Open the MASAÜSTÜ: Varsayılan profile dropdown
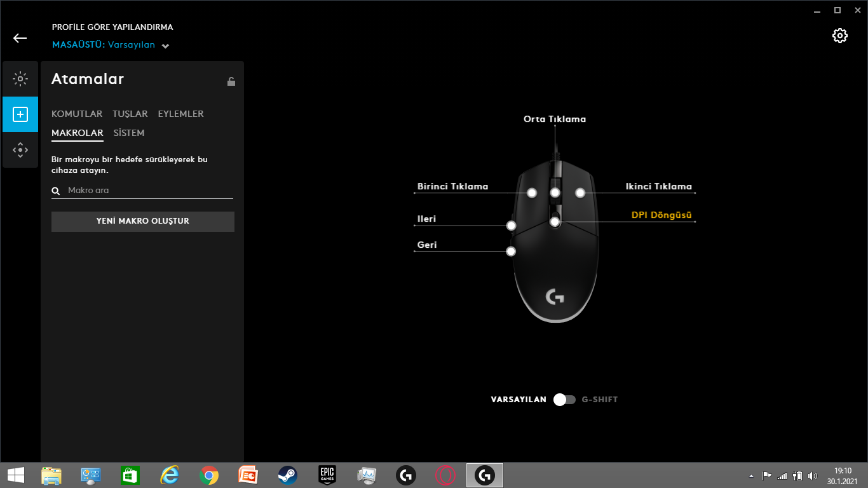The width and height of the screenshot is (868, 488). [111, 45]
